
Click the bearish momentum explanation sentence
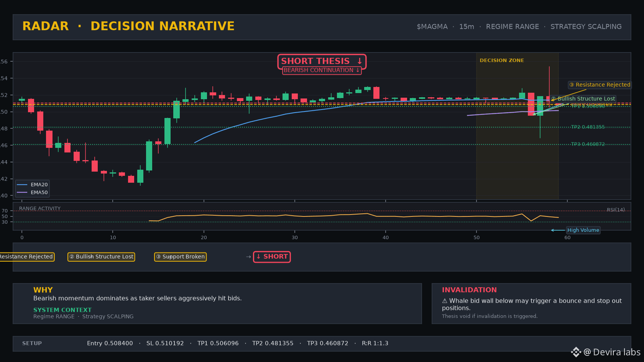pyautogui.click(x=138, y=298)
